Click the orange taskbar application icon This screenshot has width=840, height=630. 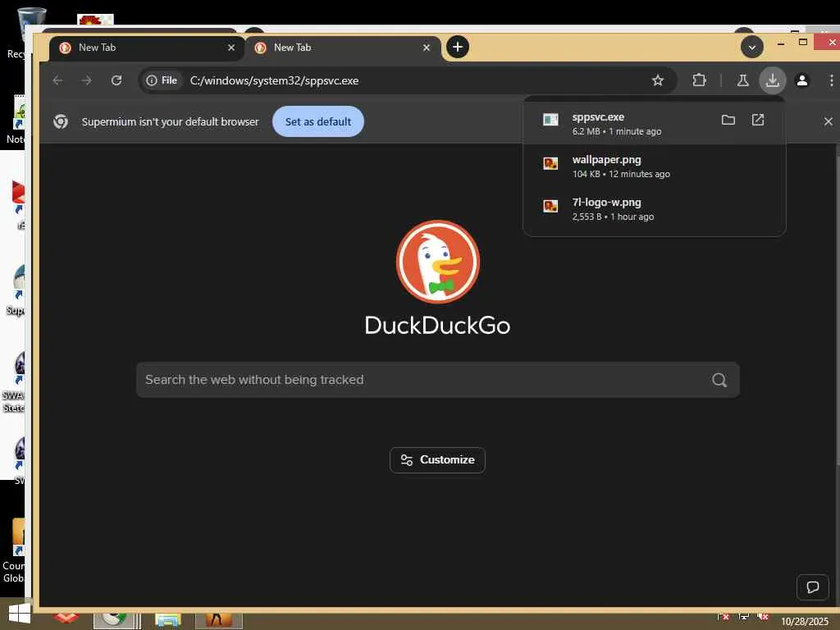[x=218, y=620]
